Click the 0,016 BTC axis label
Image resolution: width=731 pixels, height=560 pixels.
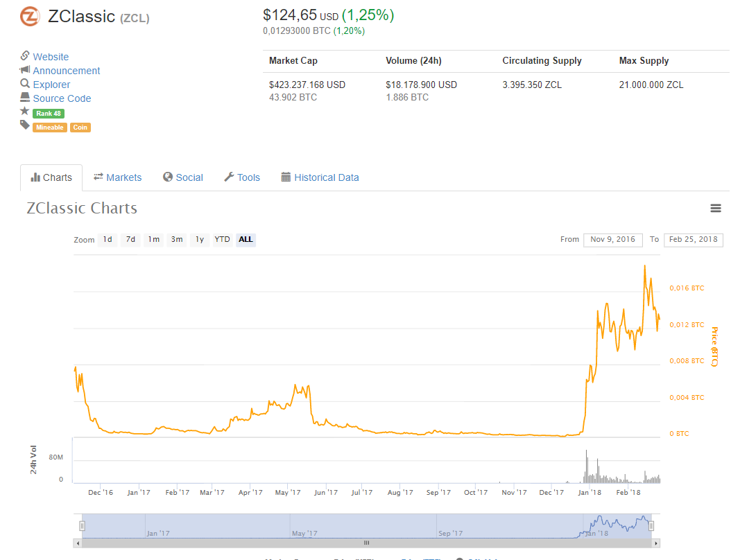tap(687, 288)
